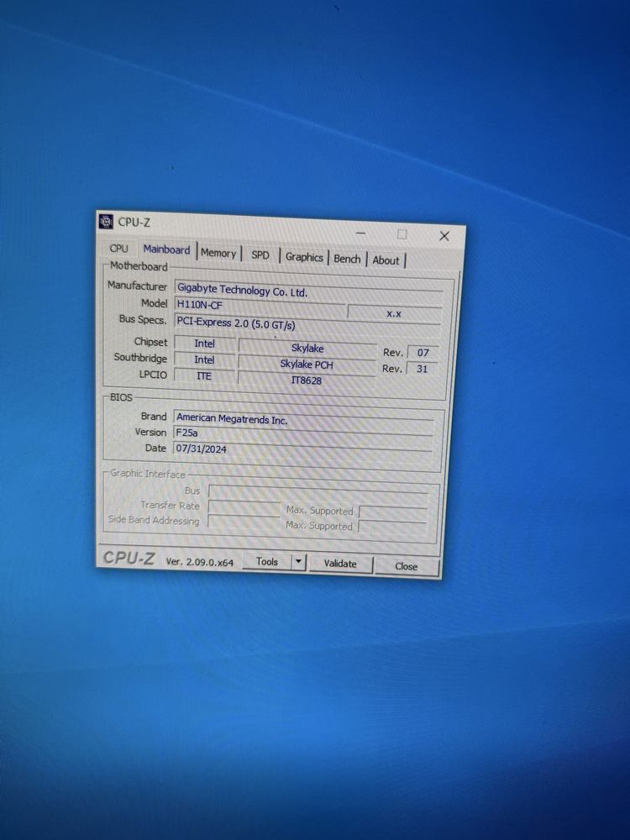Click the version text Ver. 2.09.0.x64
Screen dimensions: 630x840
click(200, 562)
